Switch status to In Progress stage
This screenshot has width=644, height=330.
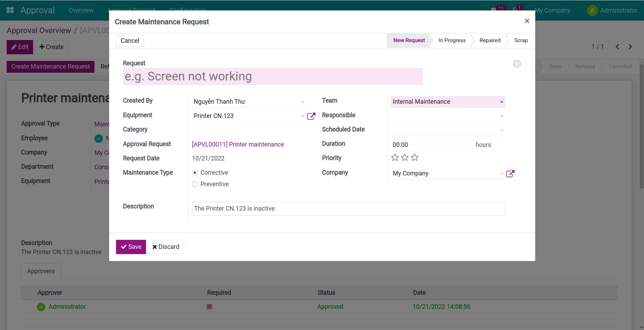452,40
